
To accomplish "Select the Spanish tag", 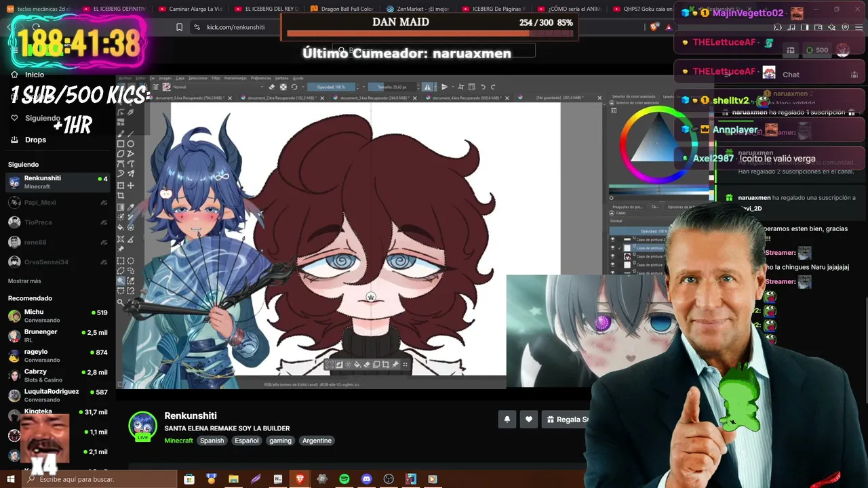I will (x=212, y=441).
